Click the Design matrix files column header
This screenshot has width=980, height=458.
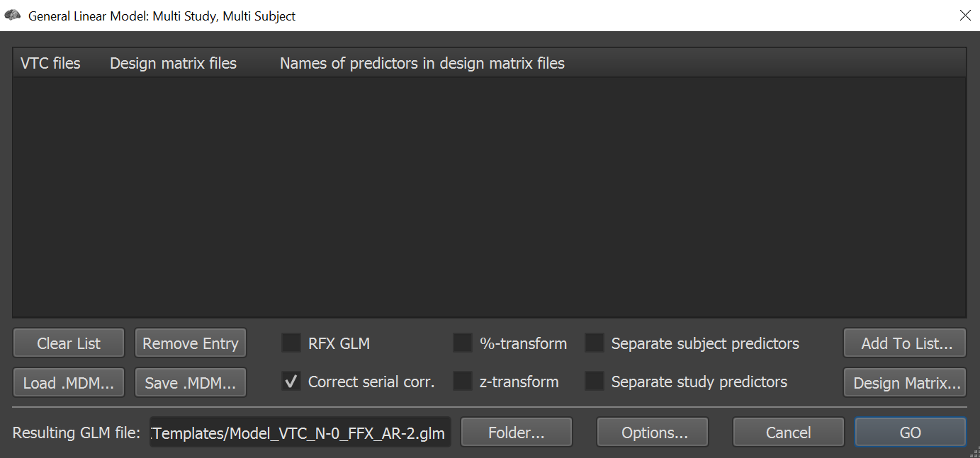[173, 64]
